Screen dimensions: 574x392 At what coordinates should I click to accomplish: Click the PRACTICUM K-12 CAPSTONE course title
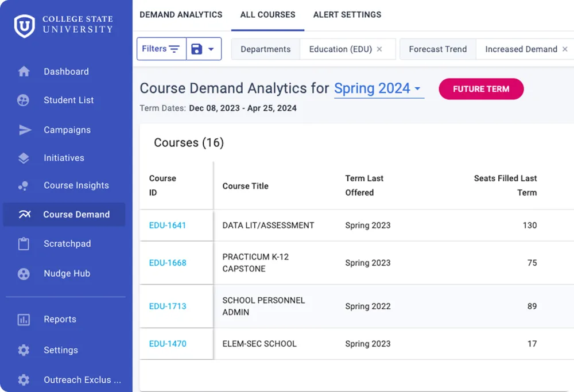(255, 263)
